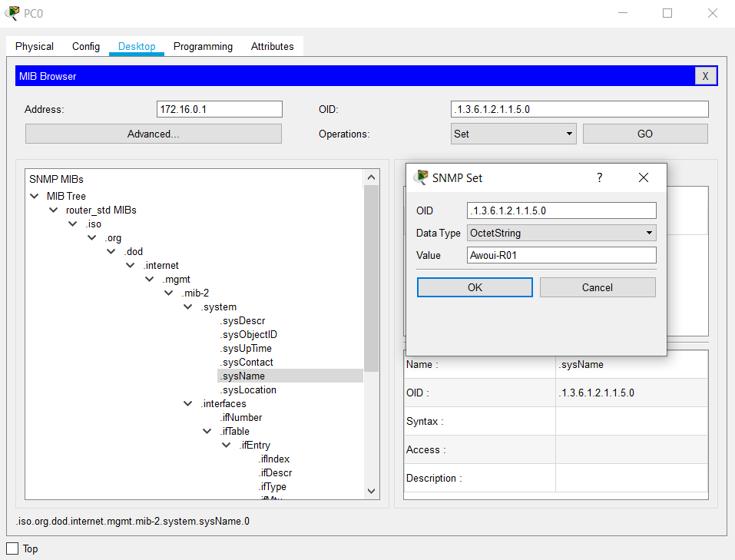Collapse the .mgmt tree node

pyautogui.click(x=150, y=279)
